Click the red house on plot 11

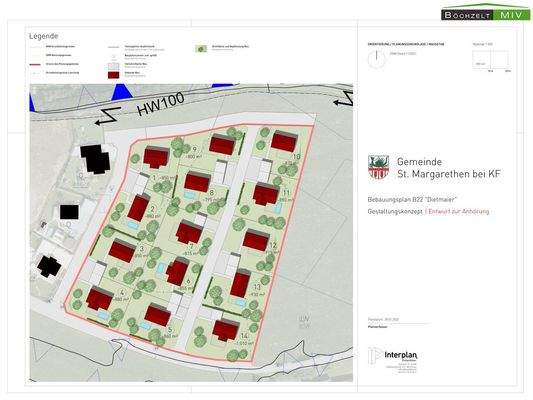tap(266, 194)
